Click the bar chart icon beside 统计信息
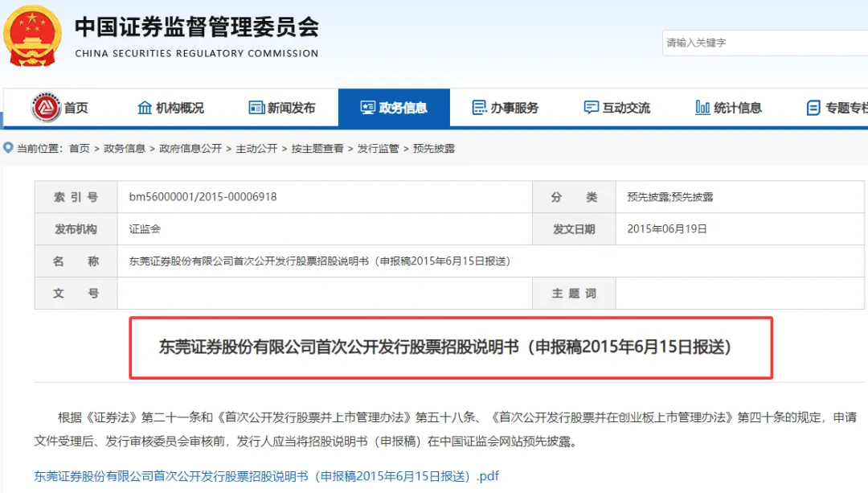Screen dimensions: 868x493 (x=702, y=108)
